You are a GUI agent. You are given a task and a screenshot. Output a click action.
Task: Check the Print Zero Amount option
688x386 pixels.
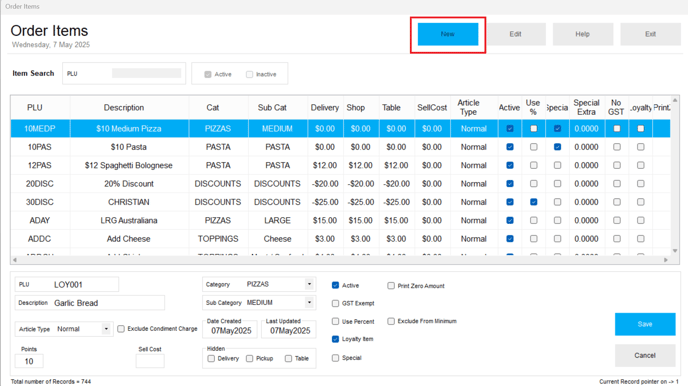pyautogui.click(x=391, y=286)
